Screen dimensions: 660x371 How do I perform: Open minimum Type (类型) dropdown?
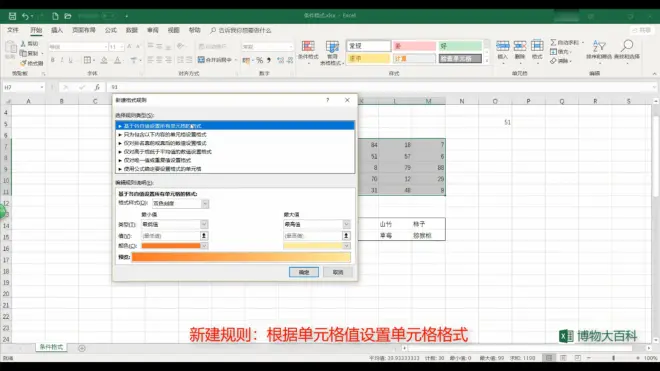[204, 224]
